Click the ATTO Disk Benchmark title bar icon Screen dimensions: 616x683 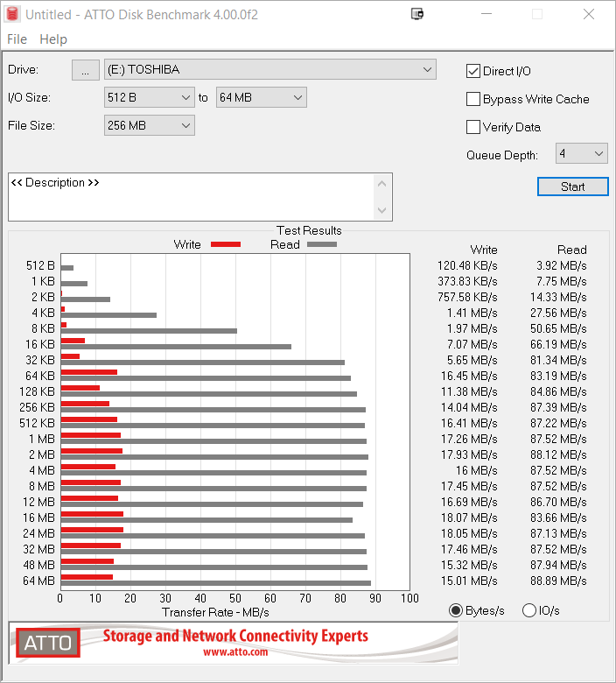click(12, 14)
